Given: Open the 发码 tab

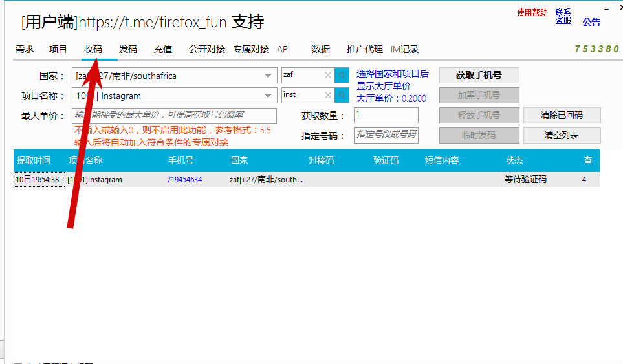Looking at the screenshot, I should click(x=128, y=49).
